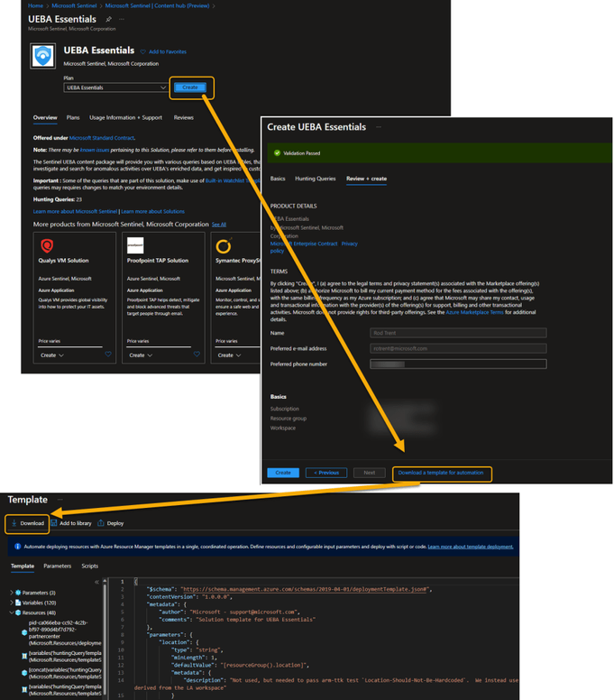
Task: Click the Validation Passed green check icon
Action: (277, 153)
